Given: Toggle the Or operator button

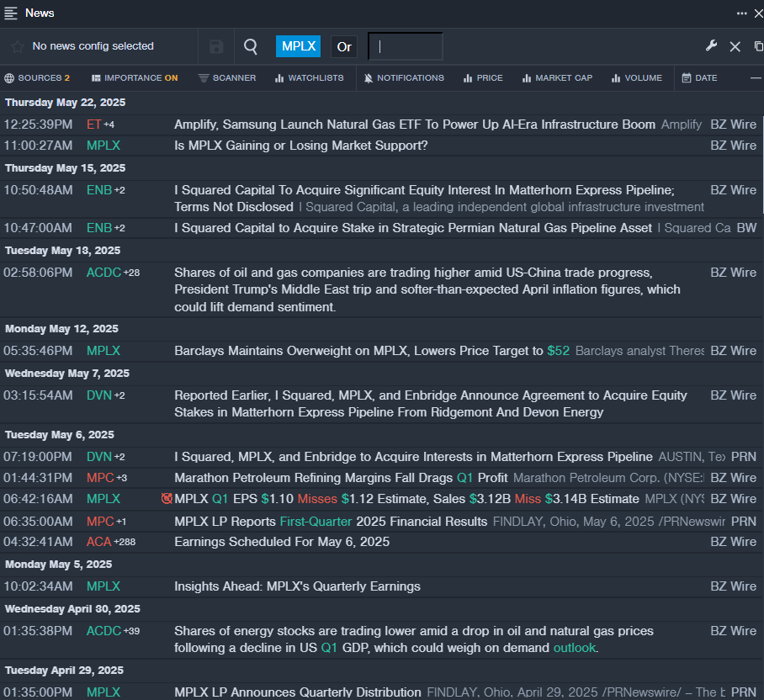Looking at the screenshot, I should click(x=344, y=47).
